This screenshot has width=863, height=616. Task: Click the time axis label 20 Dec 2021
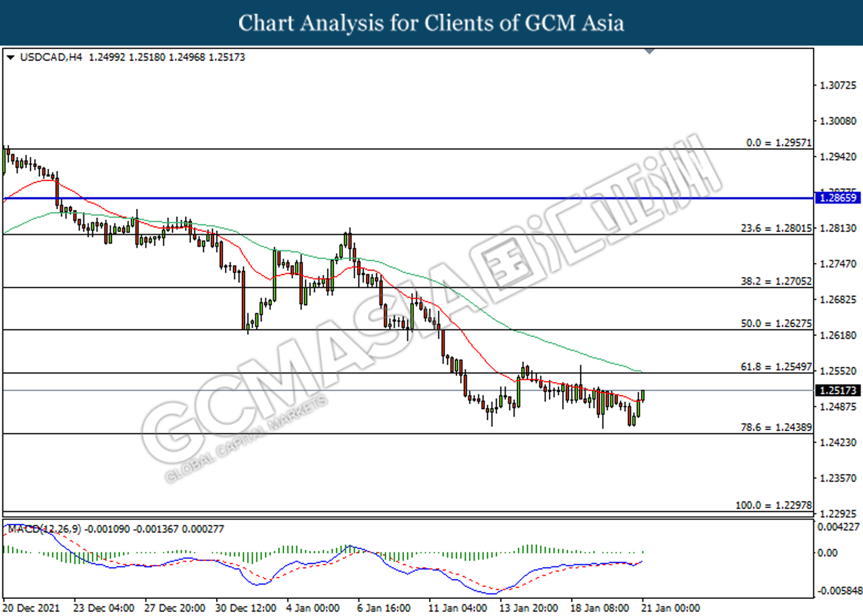[31, 608]
